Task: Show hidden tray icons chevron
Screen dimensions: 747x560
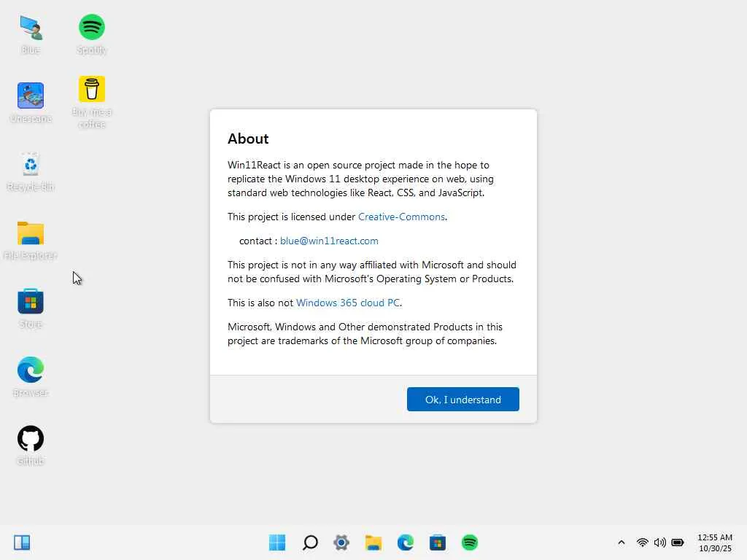Action: click(622, 542)
